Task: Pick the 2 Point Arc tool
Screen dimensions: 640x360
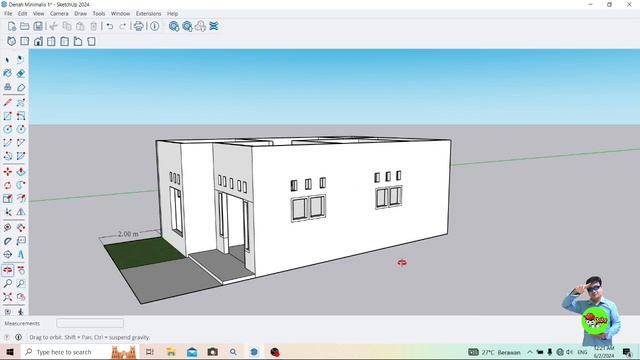Action: [x=20, y=143]
